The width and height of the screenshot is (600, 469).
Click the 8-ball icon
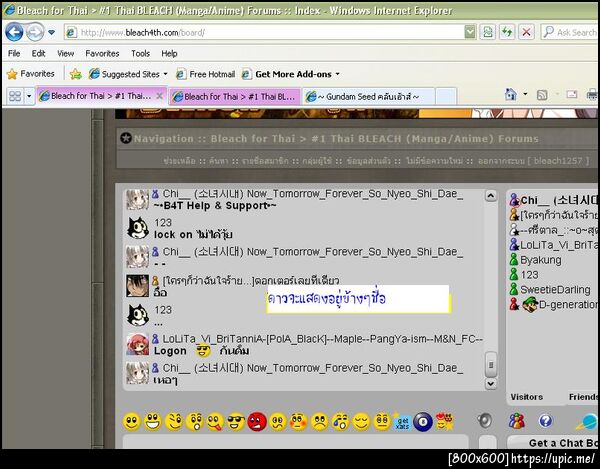coord(423,422)
